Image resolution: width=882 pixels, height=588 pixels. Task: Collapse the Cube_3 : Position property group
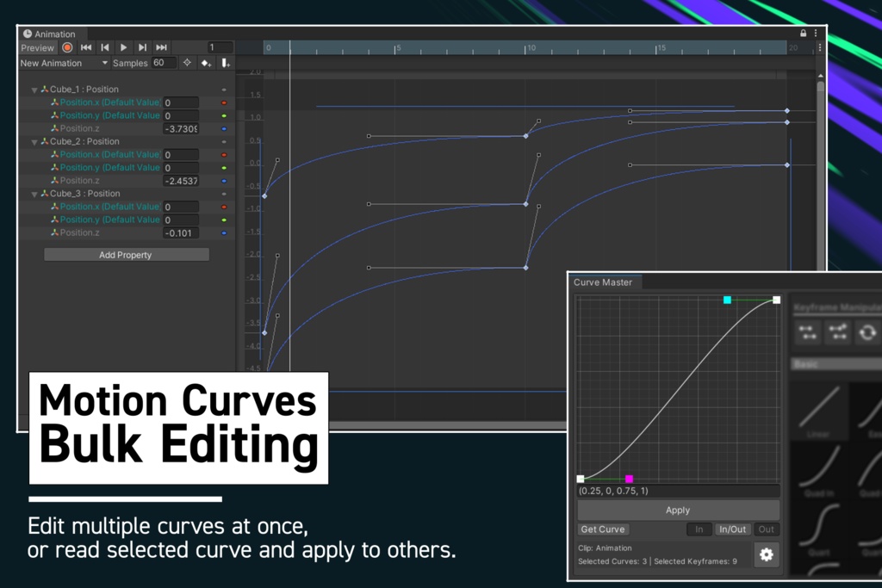tap(34, 193)
